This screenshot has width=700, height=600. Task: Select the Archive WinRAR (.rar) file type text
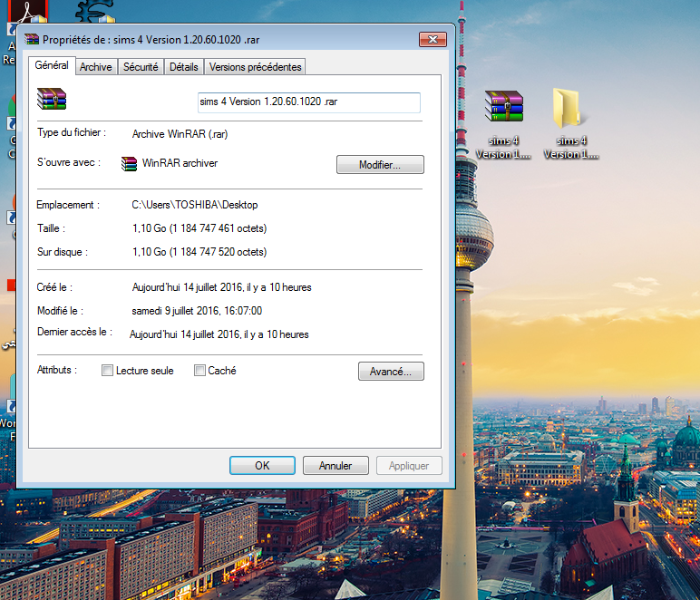[180, 134]
